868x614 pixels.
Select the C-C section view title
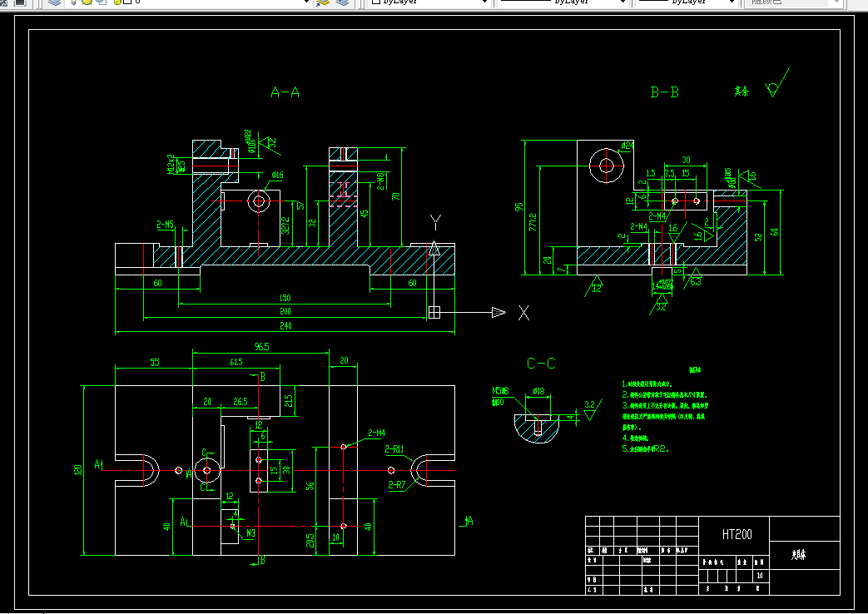[x=541, y=364]
